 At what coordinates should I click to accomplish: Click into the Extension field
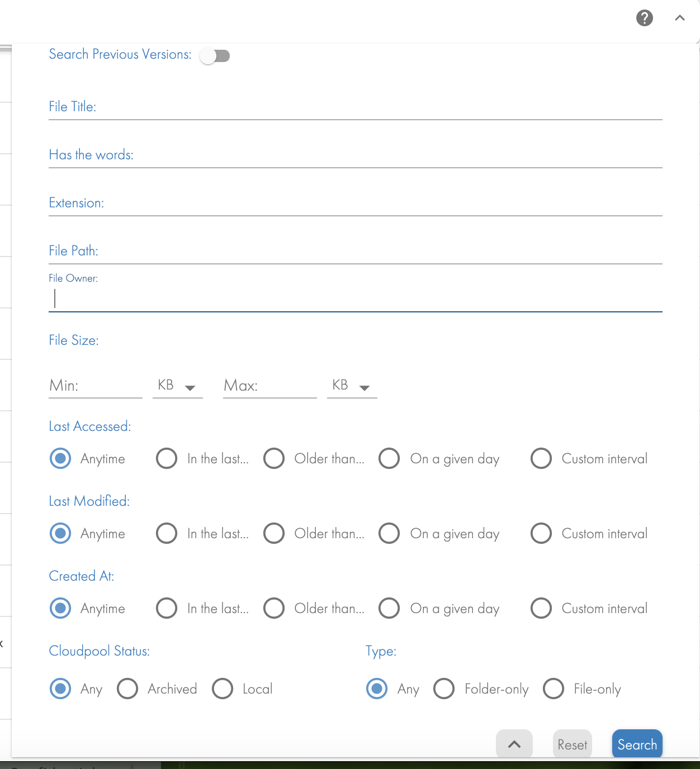[356, 203]
